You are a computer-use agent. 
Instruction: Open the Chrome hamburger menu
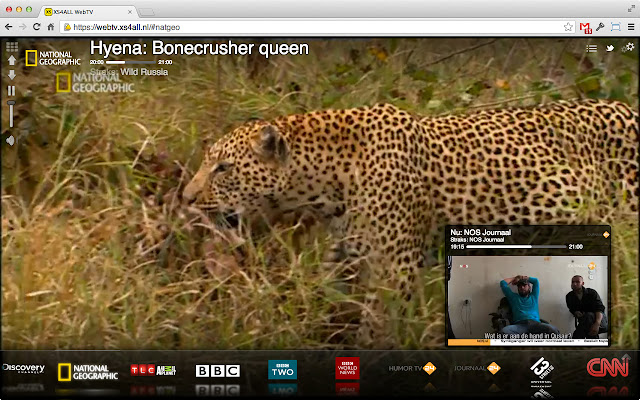[x=629, y=26]
